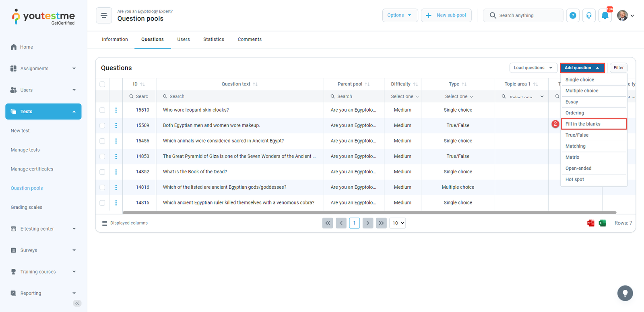Check the select-all header checkbox
Screen dimensions: 644x312
point(102,84)
